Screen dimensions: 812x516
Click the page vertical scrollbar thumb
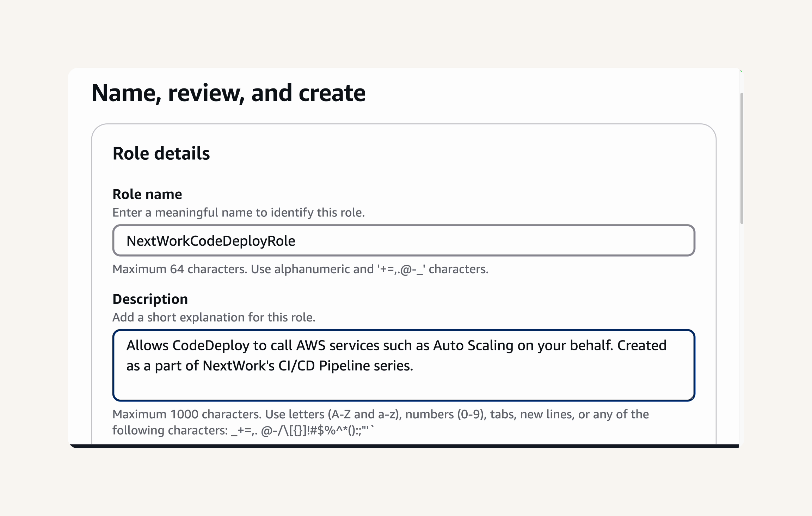pos(742,158)
